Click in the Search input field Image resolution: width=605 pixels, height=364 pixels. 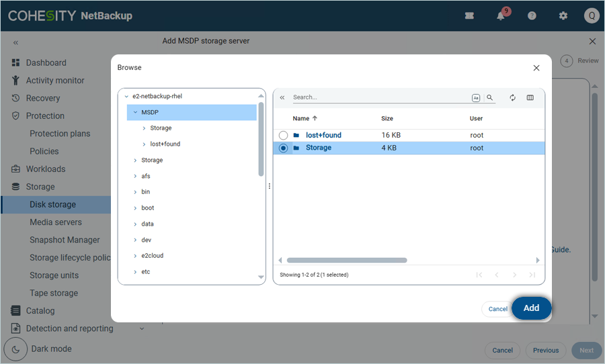click(380, 97)
